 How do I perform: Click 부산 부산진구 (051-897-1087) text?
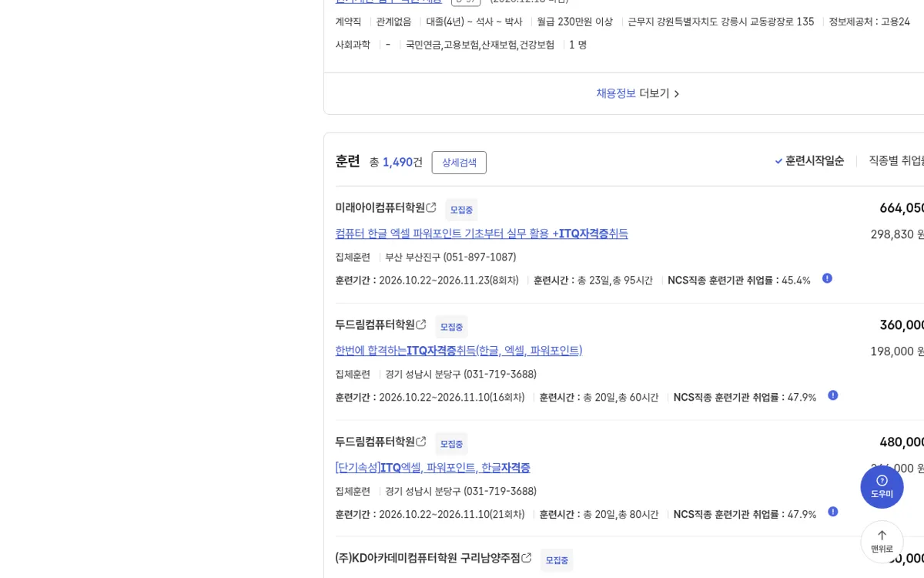tap(450, 257)
